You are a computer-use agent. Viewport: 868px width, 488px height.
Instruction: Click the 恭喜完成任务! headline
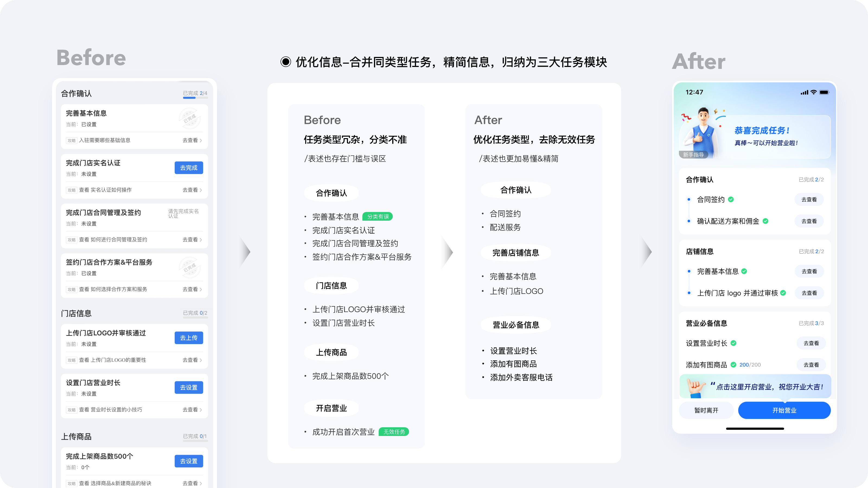pyautogui.click(x=762, y=130)
